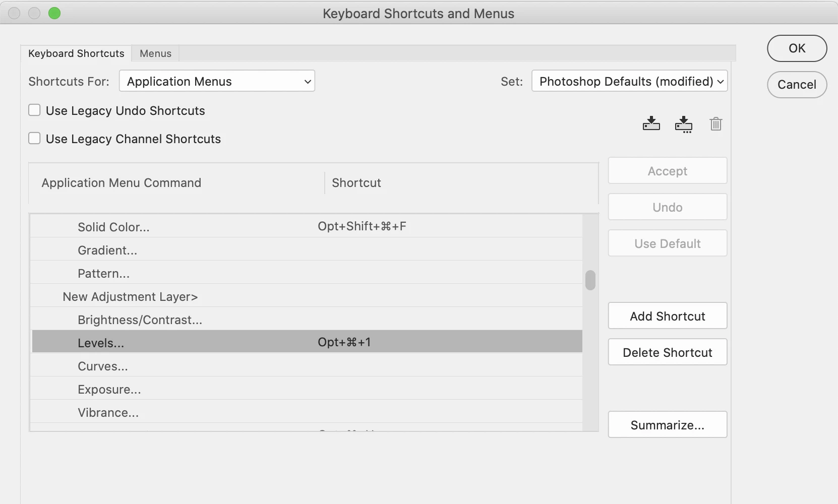838x504 pixels.
Task: Select the Keyboard Shortcuts tab
Action: (x=76, y=53)
